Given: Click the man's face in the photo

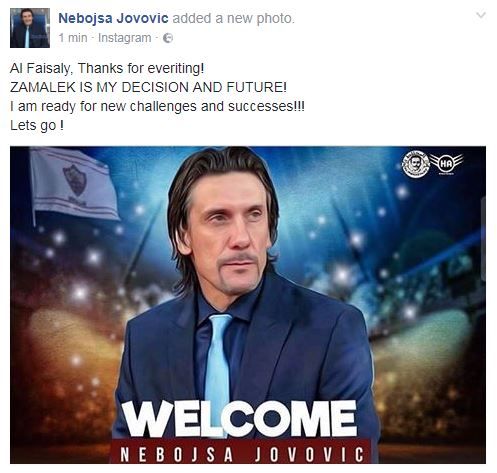Looking at the screenshot, I should coord(230,233).
